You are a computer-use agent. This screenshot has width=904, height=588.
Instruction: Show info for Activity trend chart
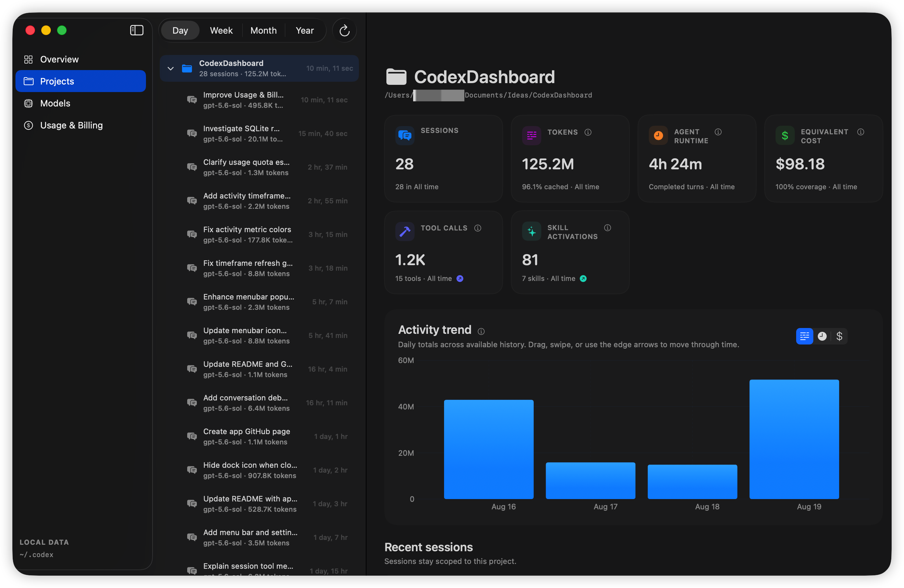[x=481, y=331]
